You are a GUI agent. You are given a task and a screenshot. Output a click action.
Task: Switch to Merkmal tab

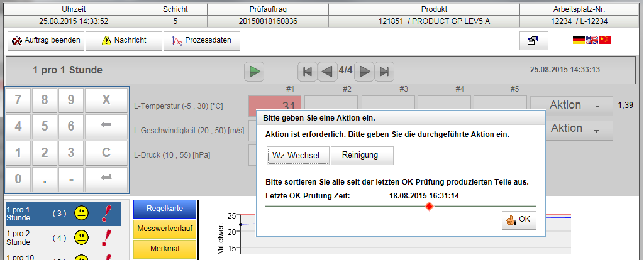click(x=165, y=249)
